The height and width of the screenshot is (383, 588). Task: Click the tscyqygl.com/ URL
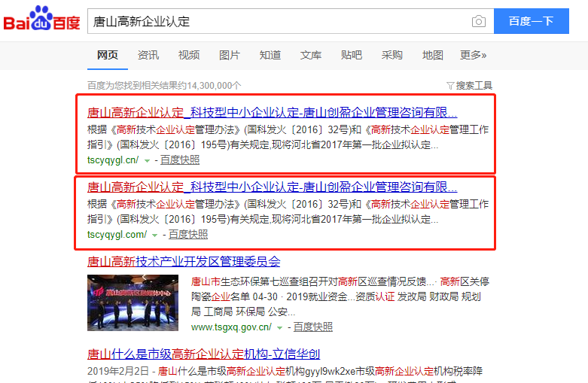117,235
